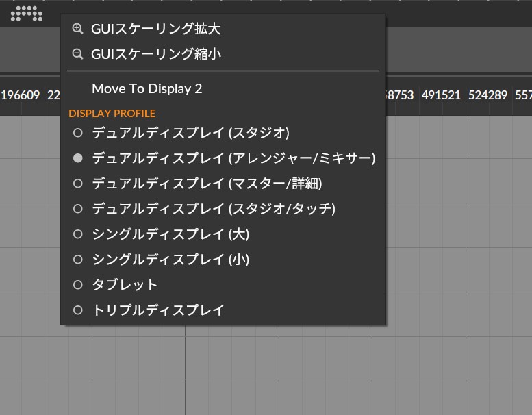Enable the タブレット display profile
The image size is (532, 415).
(x=125, y=285)
